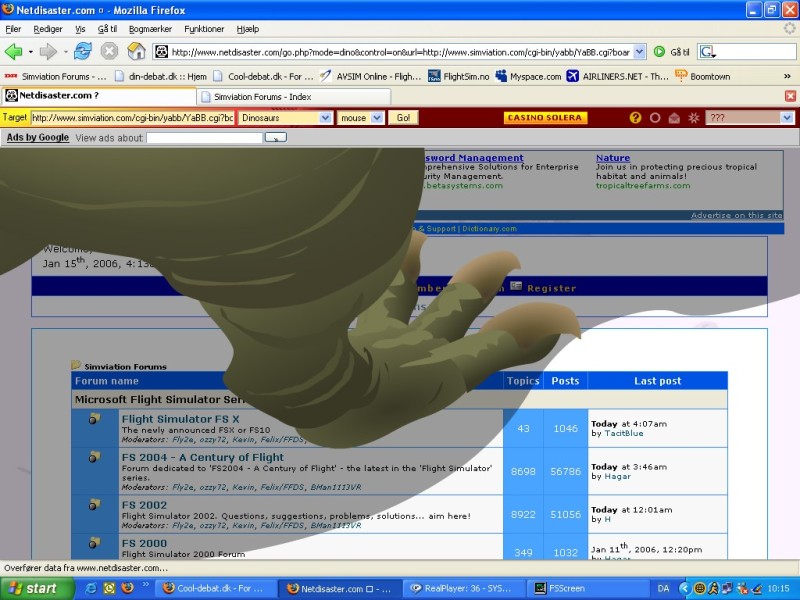The height and width of the screenshot is (600, 800).
Task: Switch to Cool-debat.dk taskbar window
Action: tap(216, 588)
